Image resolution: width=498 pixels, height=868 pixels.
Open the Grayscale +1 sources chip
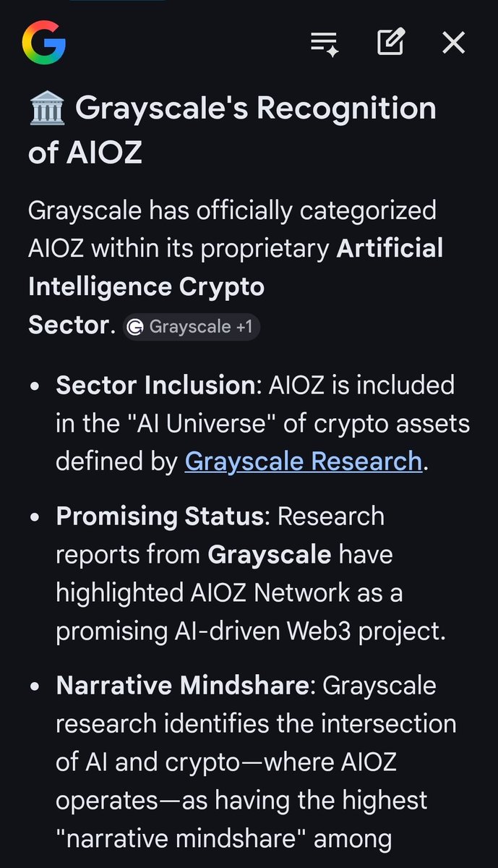(x=192, y=327)
